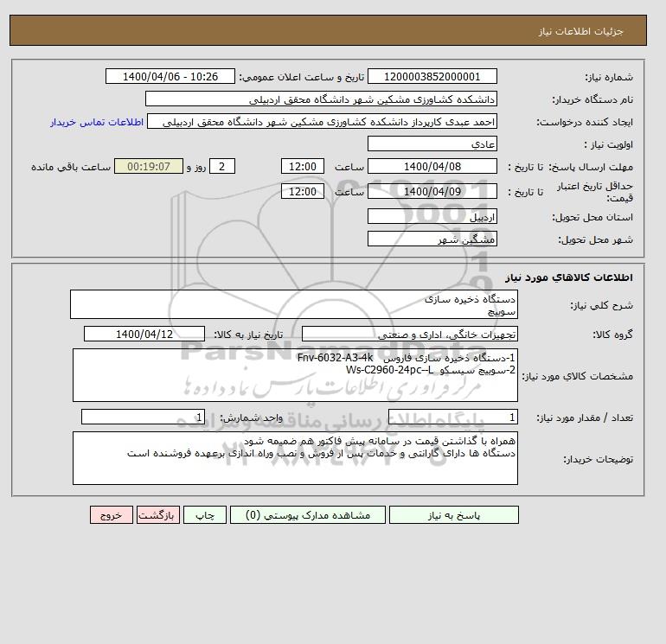Image resolution: width=666 pixels, height=644 pixels.
Task: Click the واحد شمارش unit field
Action: coord(143,417)
